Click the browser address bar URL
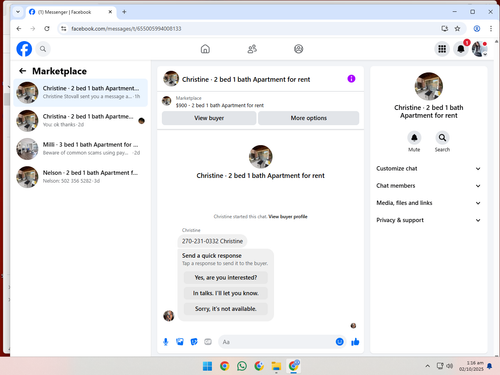The image size is (500, 375). pos(126,29)
